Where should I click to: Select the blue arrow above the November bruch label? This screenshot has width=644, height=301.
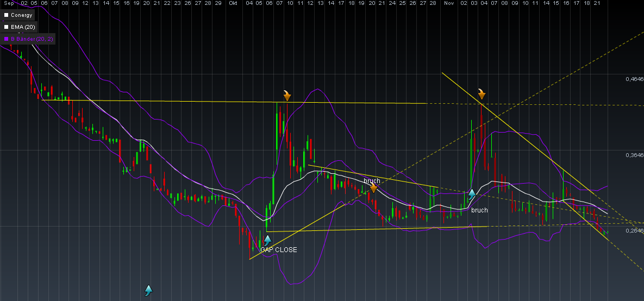coord(472,193)
